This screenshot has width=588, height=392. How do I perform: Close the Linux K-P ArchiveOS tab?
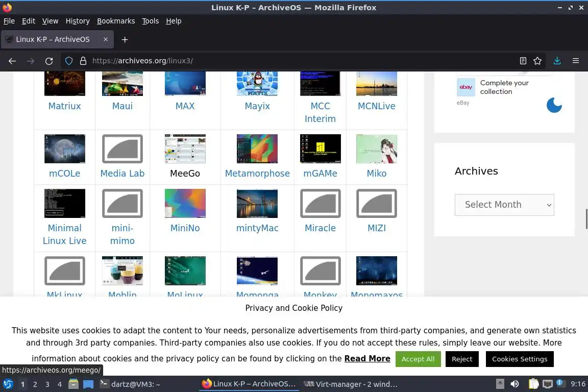coord(106,39)
